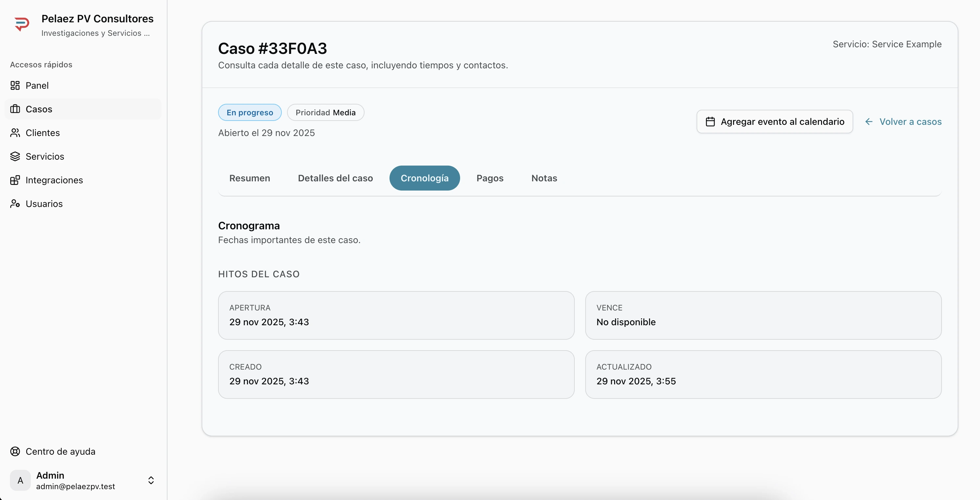
Task: Select the Pagos tab
Action: point(490,178)
